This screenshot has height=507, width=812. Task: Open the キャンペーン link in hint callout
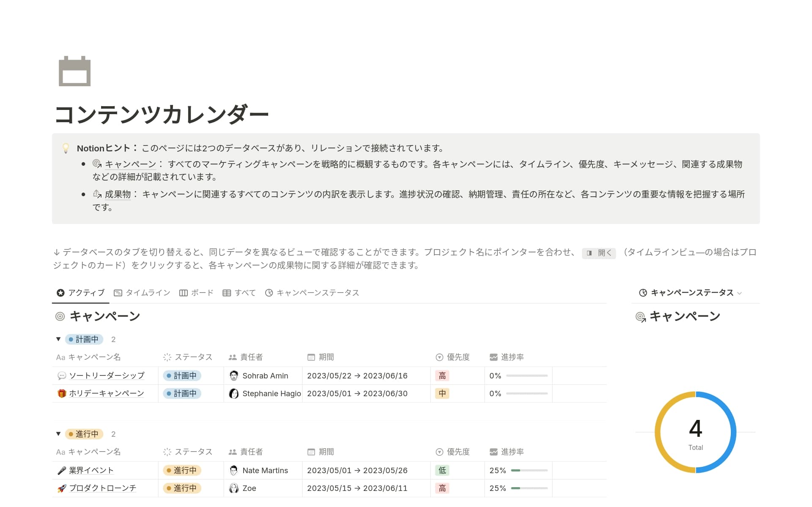(x=130, y=164)
